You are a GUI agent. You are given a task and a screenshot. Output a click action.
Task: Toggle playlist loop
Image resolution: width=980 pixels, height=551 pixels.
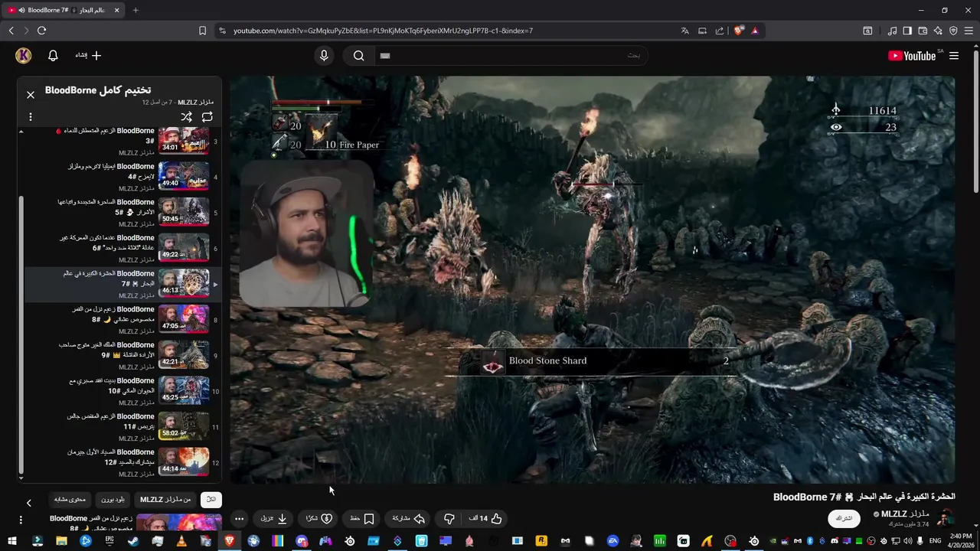[x=207, y=117]
